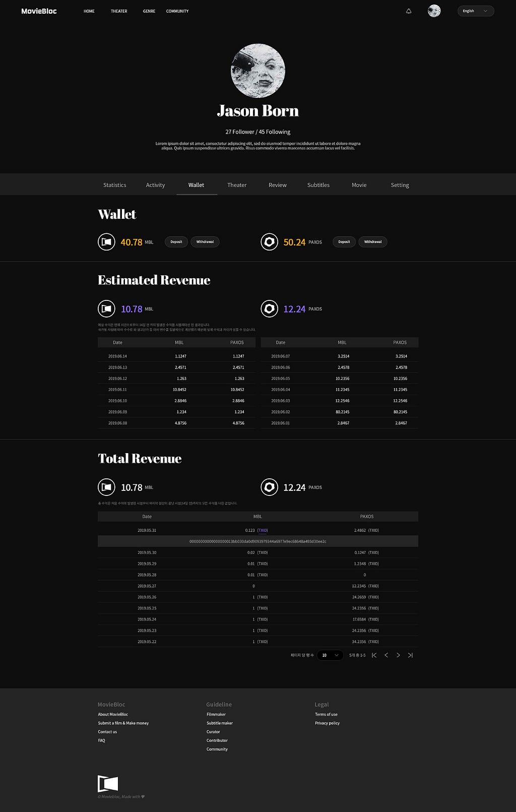Image resolution: width=516 pixels, height=812 pixels.
Task: Switch to the Subtitles tab
Action: coord(318,185)
